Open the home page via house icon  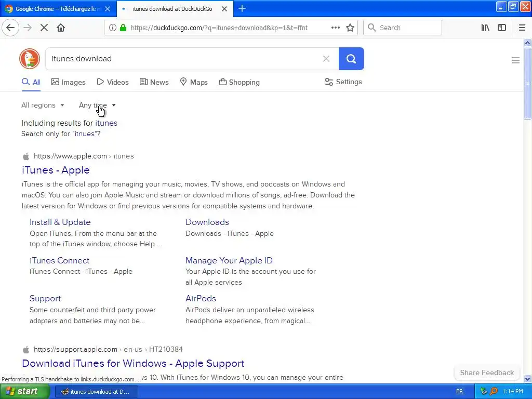pyautogui.click(x=61, y=28)
